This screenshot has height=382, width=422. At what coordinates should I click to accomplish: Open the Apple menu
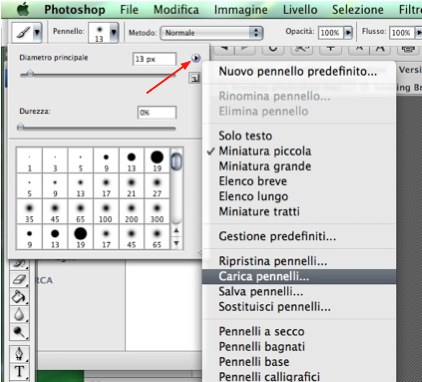coord(23,9)
